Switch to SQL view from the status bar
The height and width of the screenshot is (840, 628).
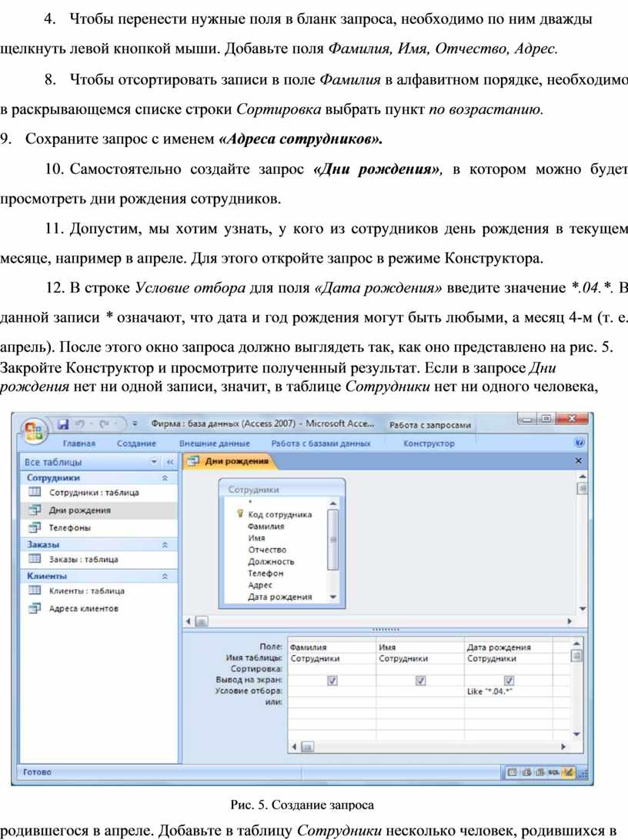(553, 772)
